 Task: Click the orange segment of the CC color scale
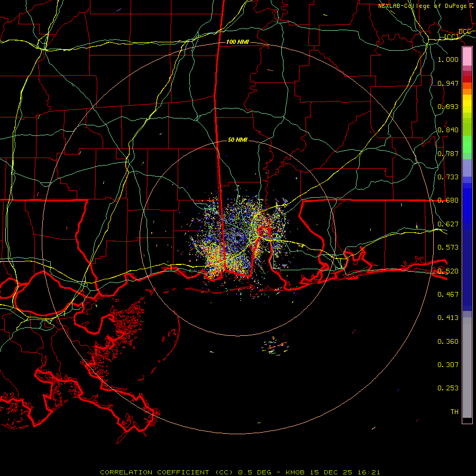tap(467, 91)
